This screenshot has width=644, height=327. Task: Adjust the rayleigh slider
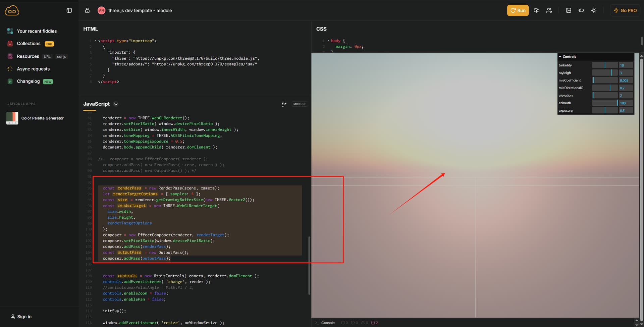605,73
